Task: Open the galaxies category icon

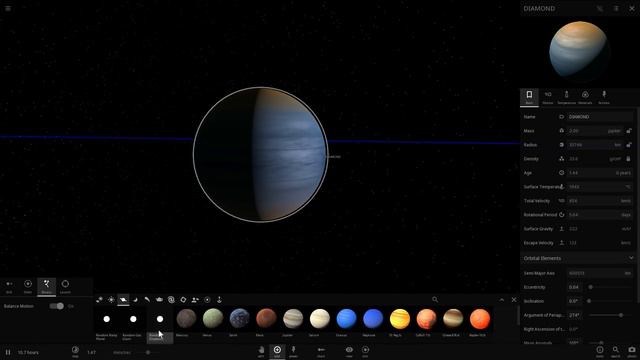Action: pyautogui.click(x=99, y=300)
